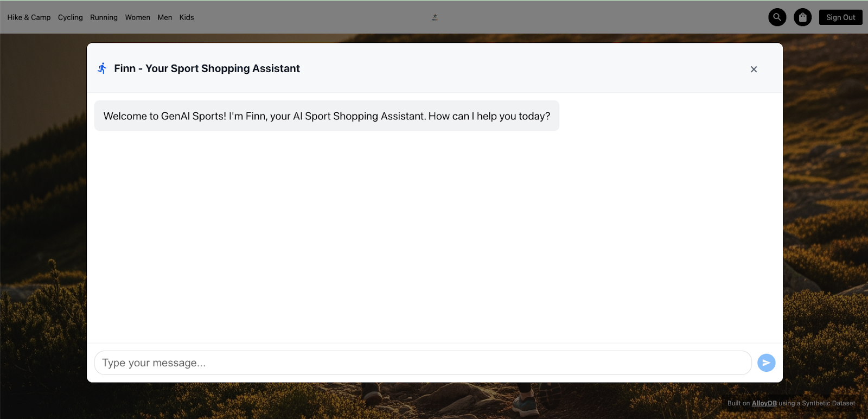Click the empty chat conversation area
Viewport: 868px width, 419px height.
[x=434, y=233]
